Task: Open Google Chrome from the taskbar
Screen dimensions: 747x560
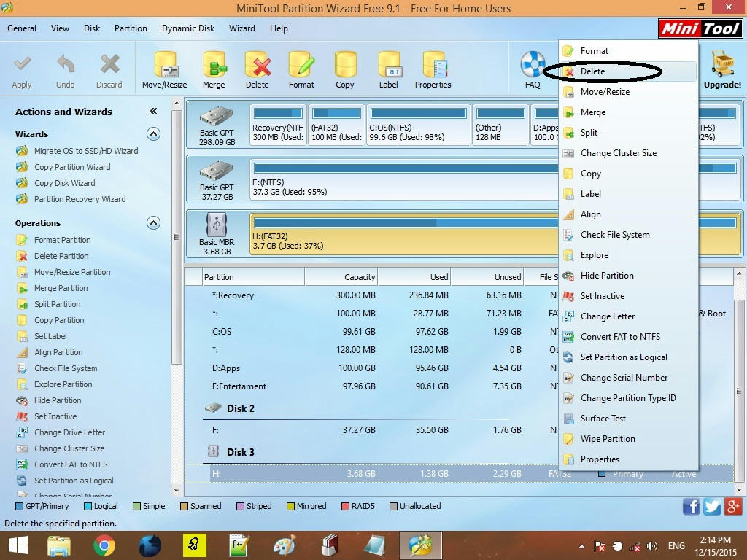Action: click(104, 545)
